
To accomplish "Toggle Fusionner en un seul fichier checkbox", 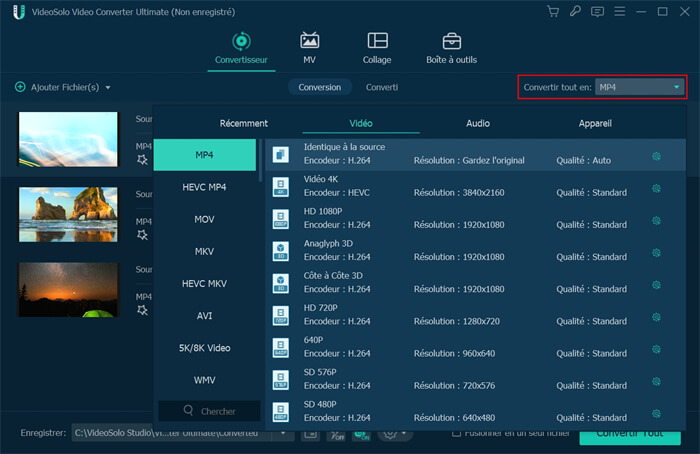I will coord(456,433).
